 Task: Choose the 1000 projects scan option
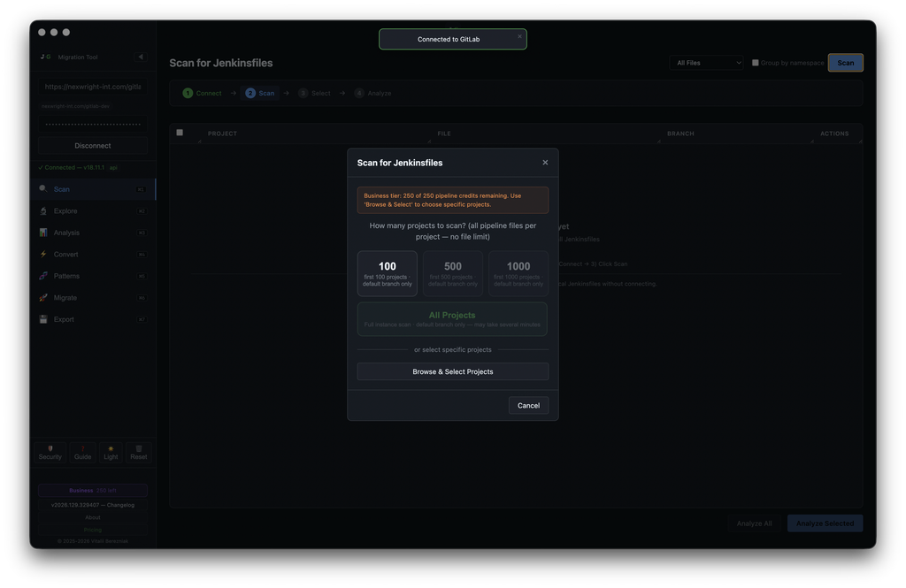(518, 273)
